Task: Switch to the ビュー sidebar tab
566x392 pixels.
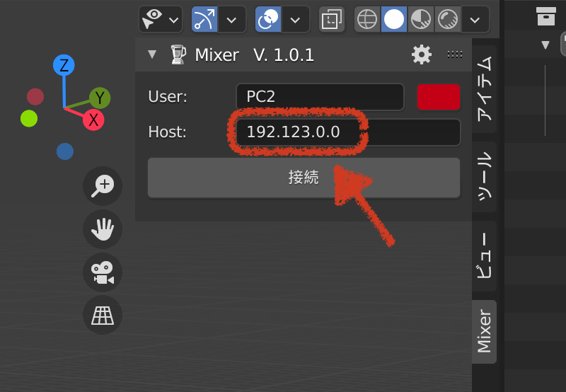Action: pyautogui.click(x=485, y=256)
